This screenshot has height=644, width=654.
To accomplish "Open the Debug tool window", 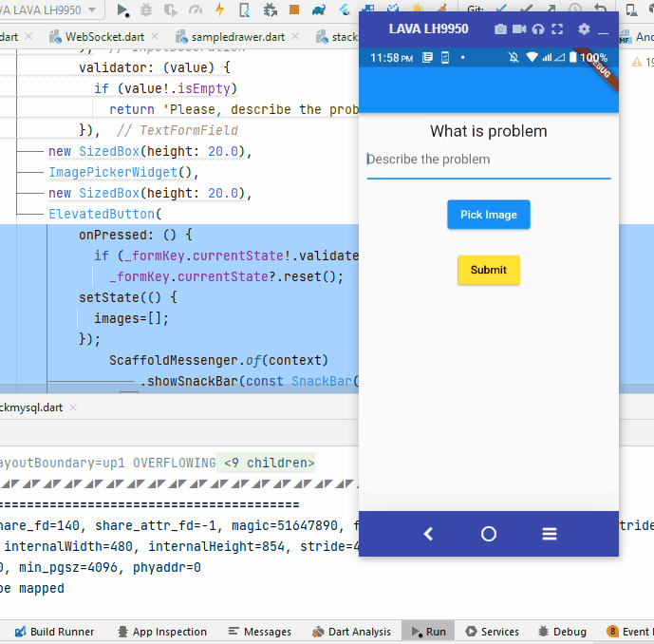I will (x=562, y=632).
